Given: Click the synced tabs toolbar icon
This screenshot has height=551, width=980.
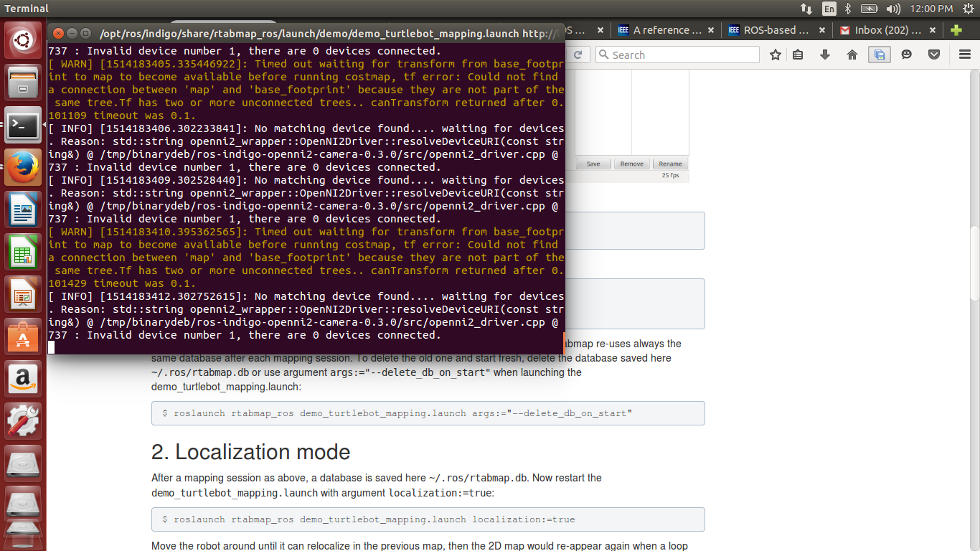Looking at the screenshot, I should point(880,55).
